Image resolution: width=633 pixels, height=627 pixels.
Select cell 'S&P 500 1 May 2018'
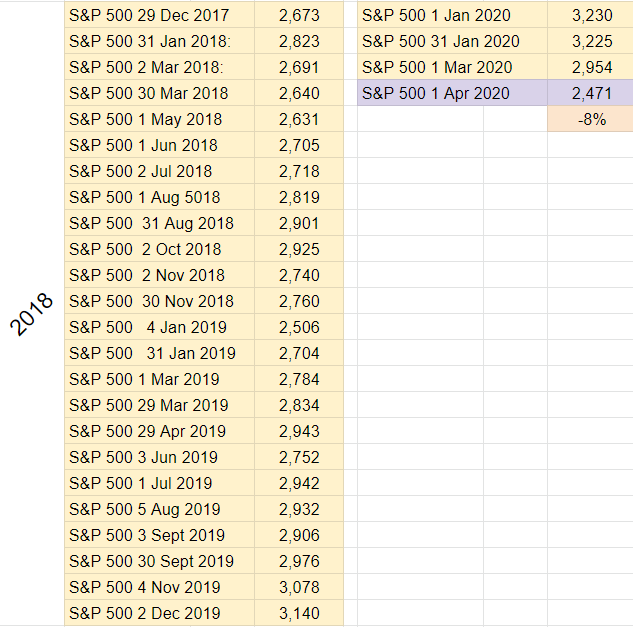click(x=159, y=119)
